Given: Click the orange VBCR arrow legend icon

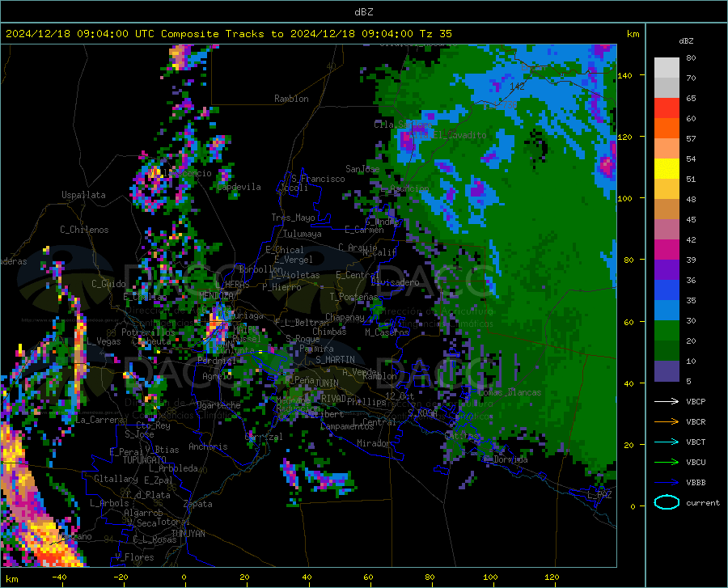Looking at the screenshot, I should pyautogui.click(x=667, y=422).
